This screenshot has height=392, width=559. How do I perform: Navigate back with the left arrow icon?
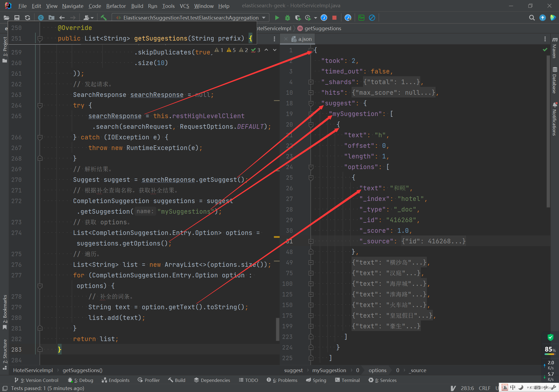(x=62, y=18)
